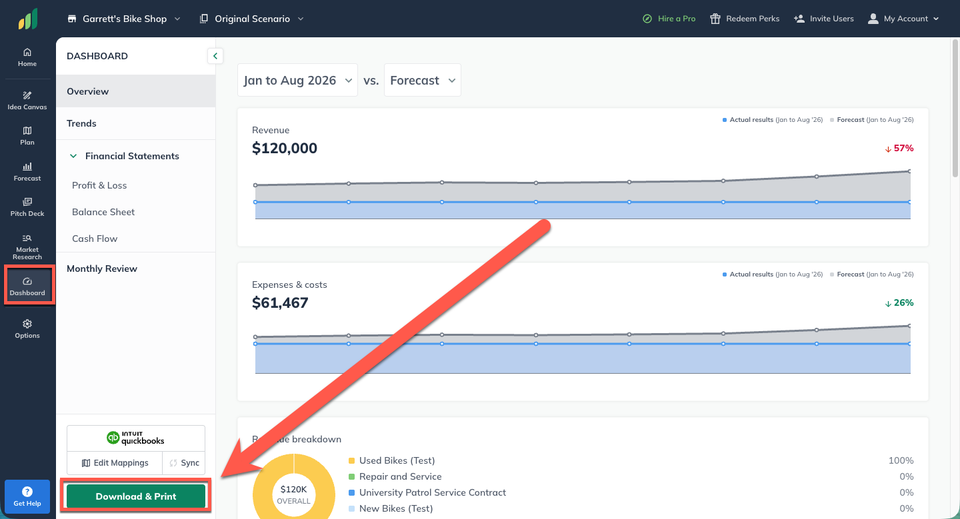Collapse the Dashboard side panel
The image size is (960, 519).
point(215,56)
